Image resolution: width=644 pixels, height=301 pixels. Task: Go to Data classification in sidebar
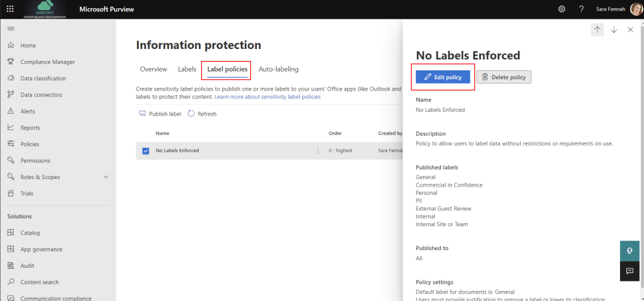pyautogui.click(x=43, y=79)
